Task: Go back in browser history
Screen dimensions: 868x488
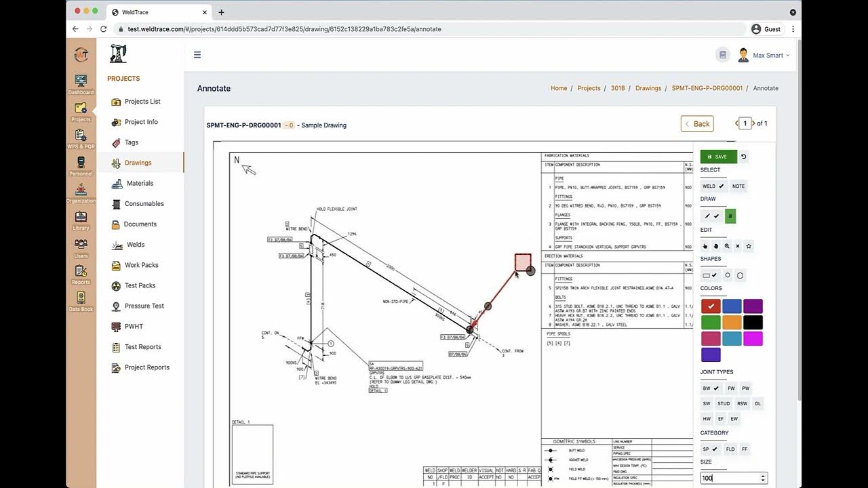Action: (75, 29)
